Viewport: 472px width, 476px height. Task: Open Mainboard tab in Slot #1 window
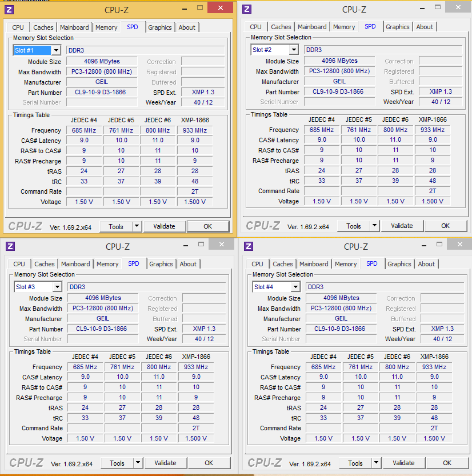pyautogui.click(x=74, y=27)
